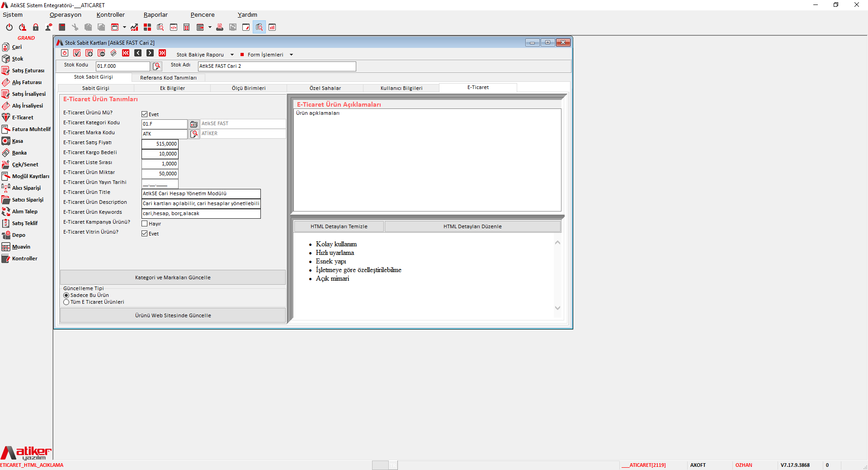Screen dimensions: 868x470
Task: Toggle E-Ticaret Vitrin Ürünü Evet checkbox
Action: (x=145, y=234)
